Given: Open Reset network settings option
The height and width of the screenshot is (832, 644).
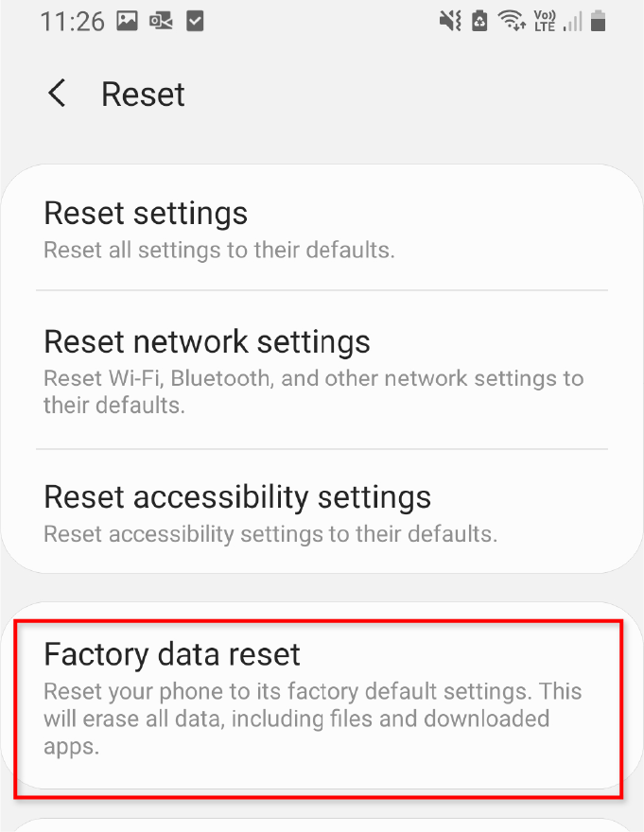Looking at the screenshot, I should 322,370.
